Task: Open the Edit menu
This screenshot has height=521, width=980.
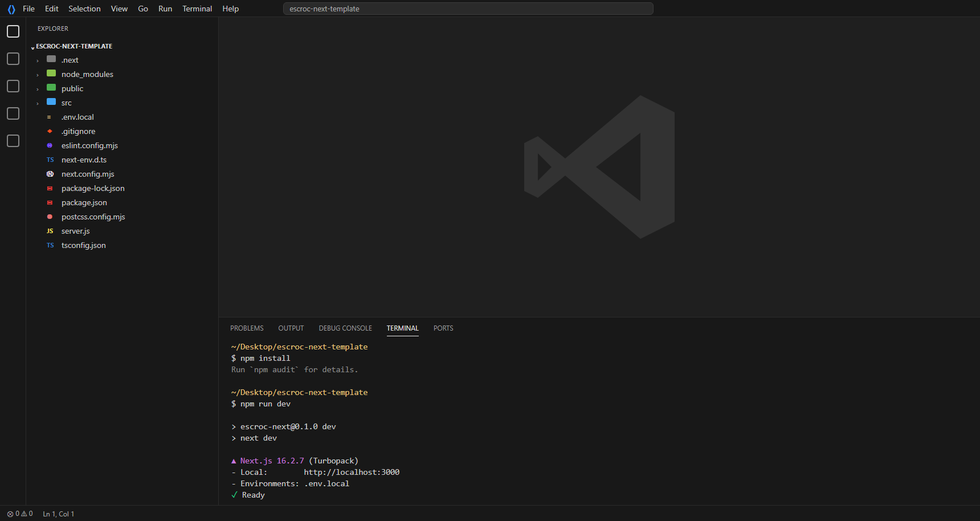Action: 52,9
